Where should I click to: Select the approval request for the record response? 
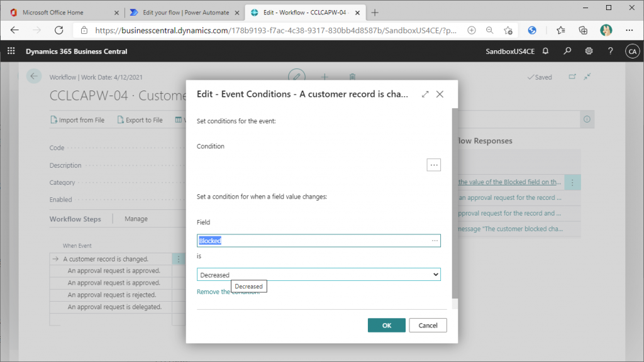[509, 197]
